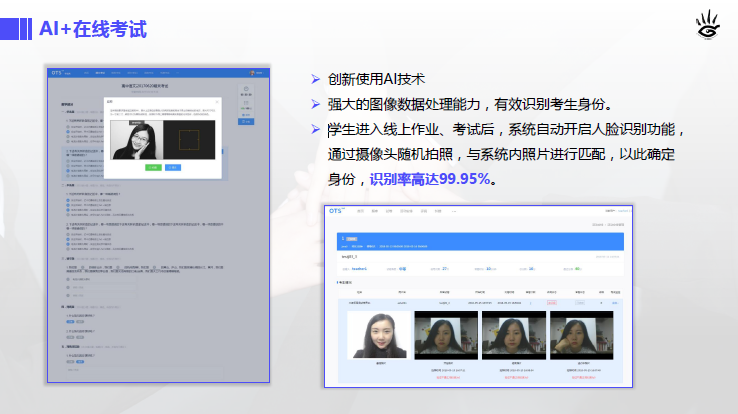Click the slide title AI+在线考试
The width and height of the screenshot is (738, 414).
pyautogui.click(x=93, y=29)
